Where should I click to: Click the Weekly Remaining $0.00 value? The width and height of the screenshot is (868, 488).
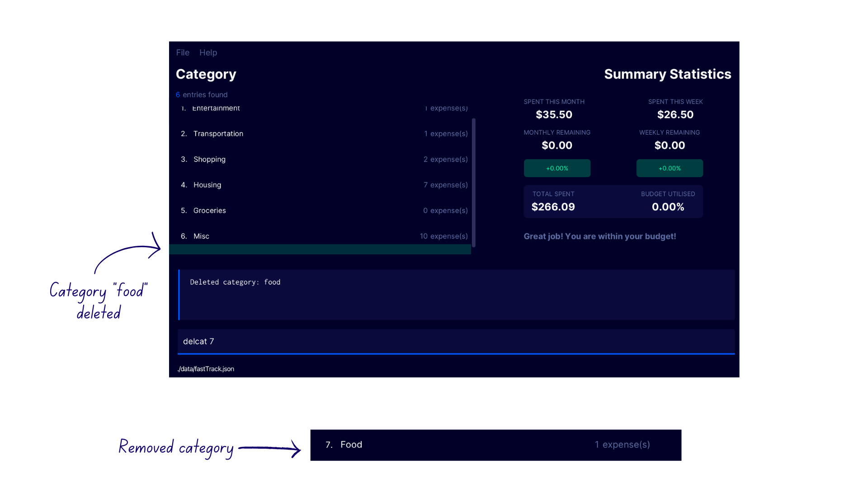(x=670, y=145)
